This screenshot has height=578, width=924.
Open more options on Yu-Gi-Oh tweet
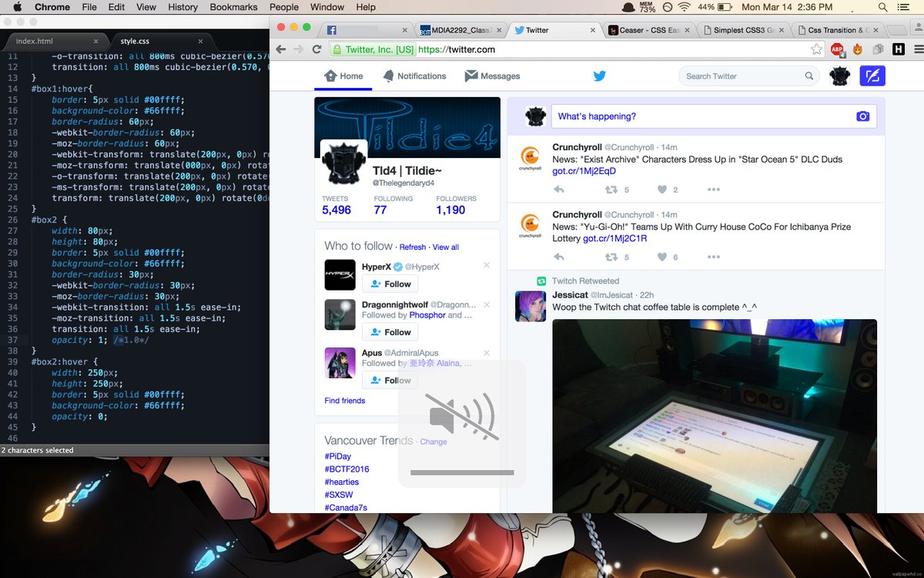714,257
